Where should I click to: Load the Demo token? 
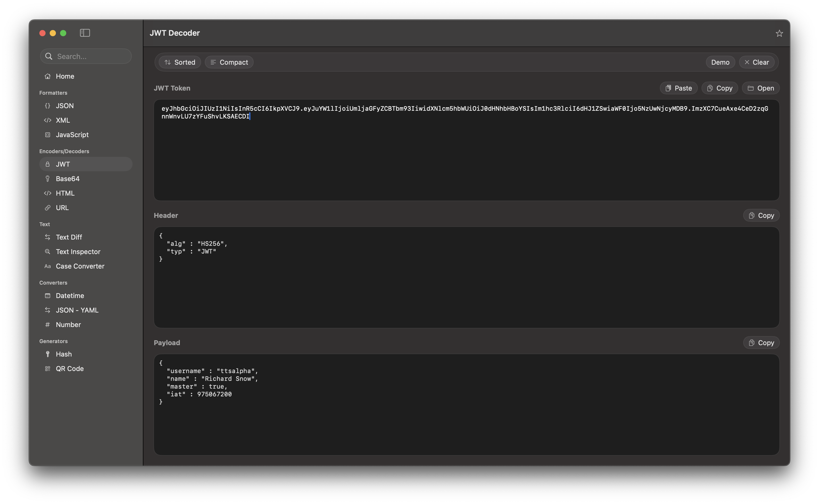coord(720,62)
